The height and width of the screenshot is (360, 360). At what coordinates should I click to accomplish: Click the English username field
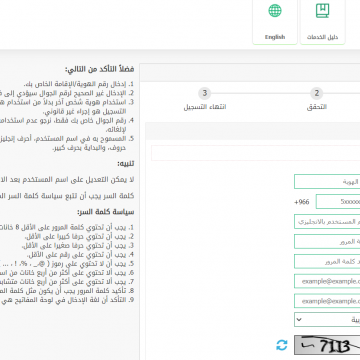[327, 222]
